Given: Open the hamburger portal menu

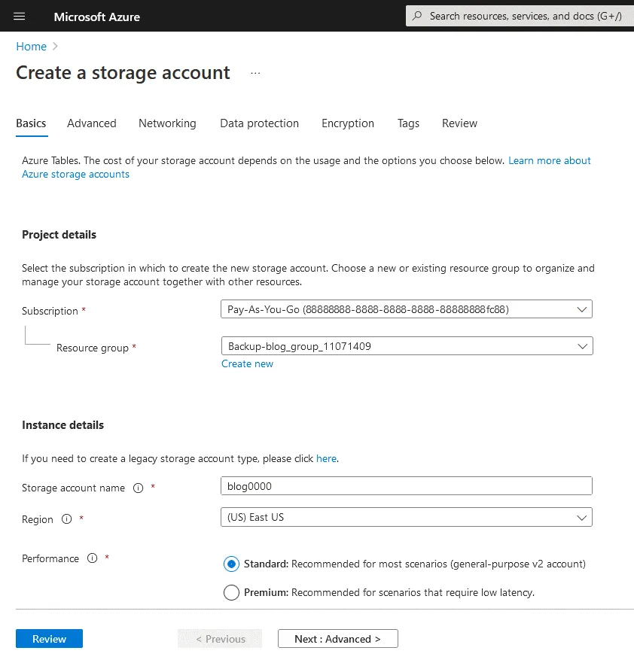Looking at the screenshot, I should [x=20, y=16].
